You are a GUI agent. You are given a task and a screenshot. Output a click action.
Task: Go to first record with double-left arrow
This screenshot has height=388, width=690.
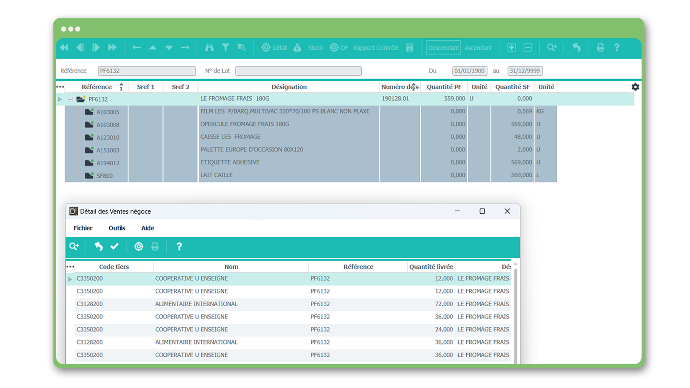(64, 48)
